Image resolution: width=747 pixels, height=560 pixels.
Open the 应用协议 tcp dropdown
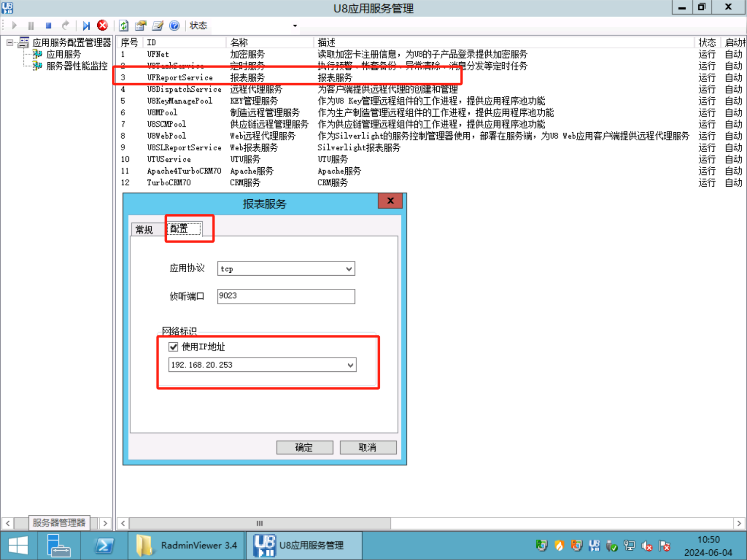point(349,269)
